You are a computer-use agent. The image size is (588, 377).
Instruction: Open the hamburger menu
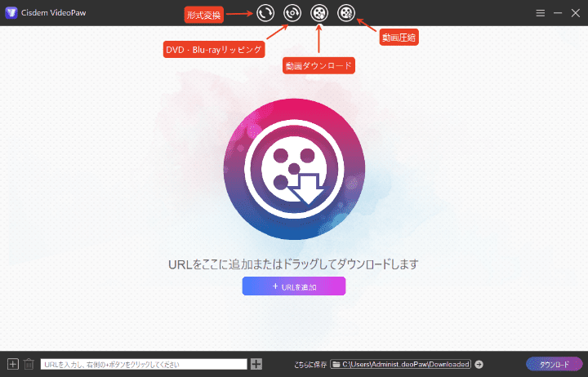(541, 13)
